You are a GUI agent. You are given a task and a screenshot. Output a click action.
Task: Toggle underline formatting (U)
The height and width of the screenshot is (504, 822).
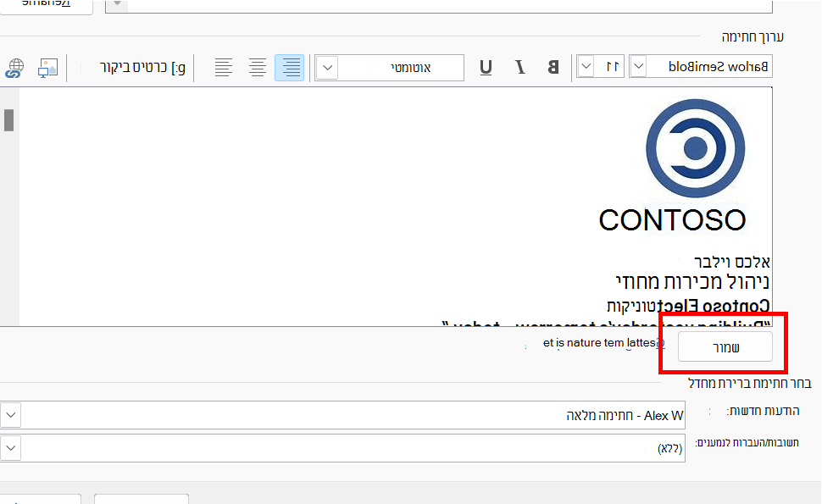point(486,68)
